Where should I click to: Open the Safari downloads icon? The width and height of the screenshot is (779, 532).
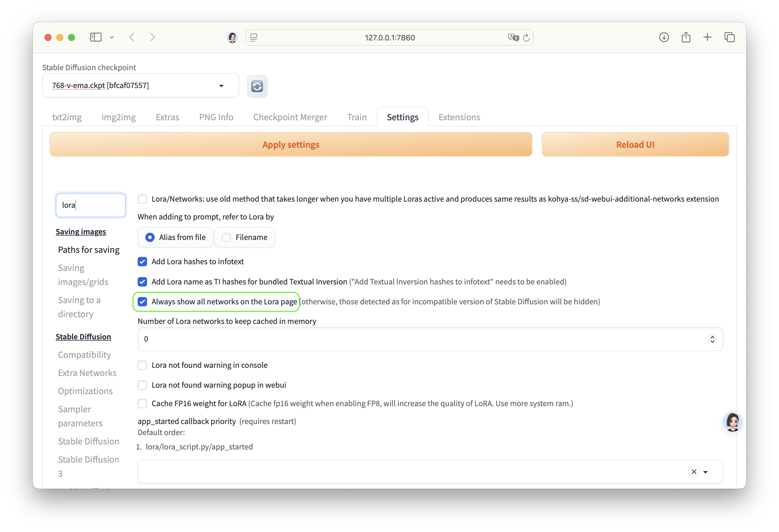664,37
